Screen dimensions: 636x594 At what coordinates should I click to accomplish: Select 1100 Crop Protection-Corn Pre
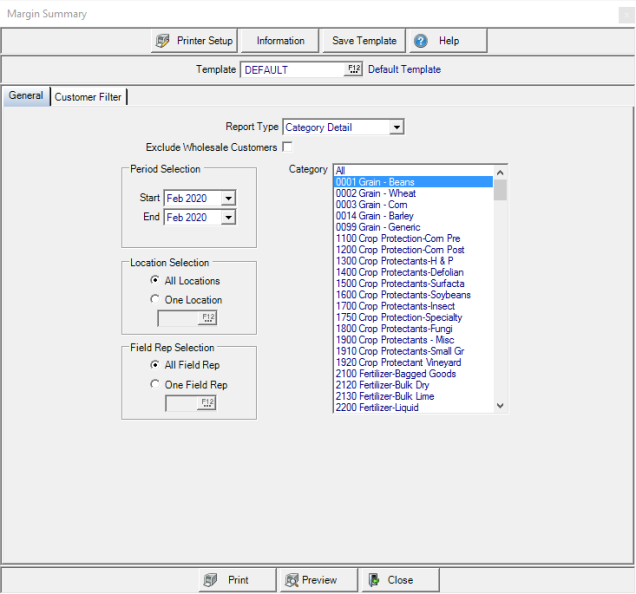[x=413, y=239]
